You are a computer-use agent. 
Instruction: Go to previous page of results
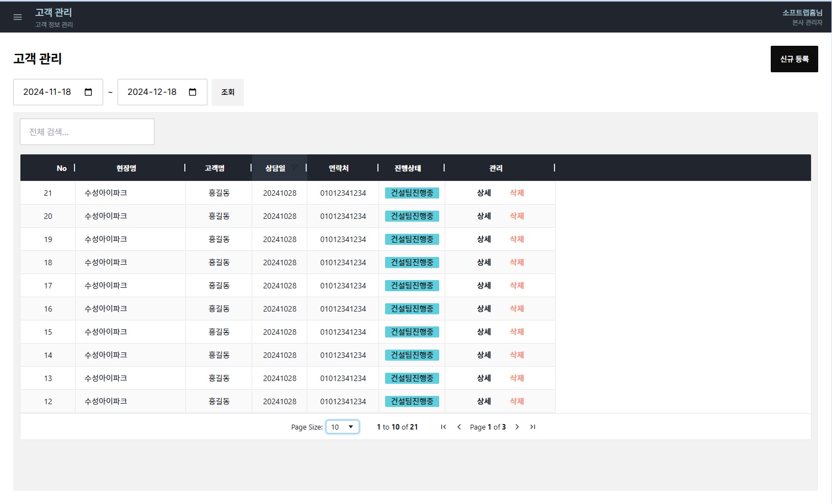click(459, 427)
